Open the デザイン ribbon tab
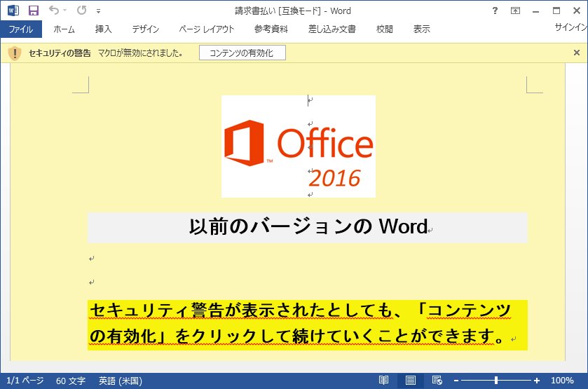Viewport: 588px width, 389px height. pyautogui.click(x=146, y=29)
